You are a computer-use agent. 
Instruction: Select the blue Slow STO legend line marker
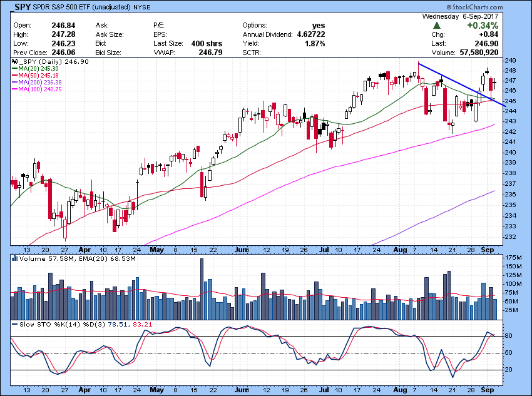pos(14,324)
